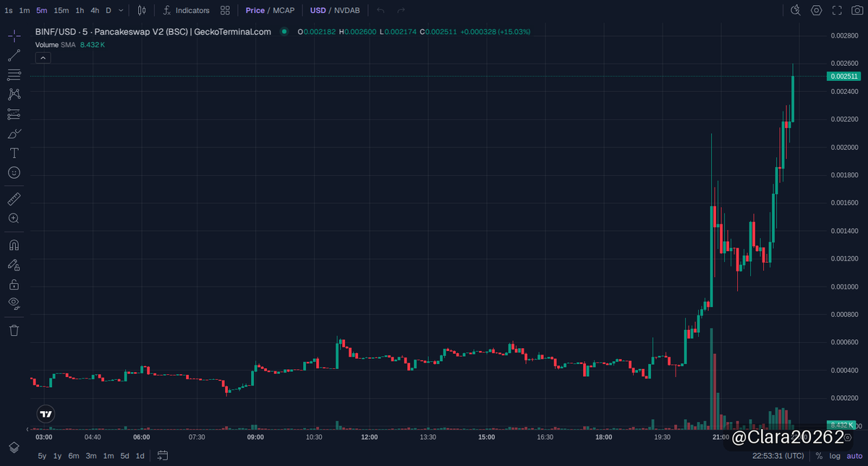
Task: Select the crosshair cursor tool
Action: coord(14,35)
